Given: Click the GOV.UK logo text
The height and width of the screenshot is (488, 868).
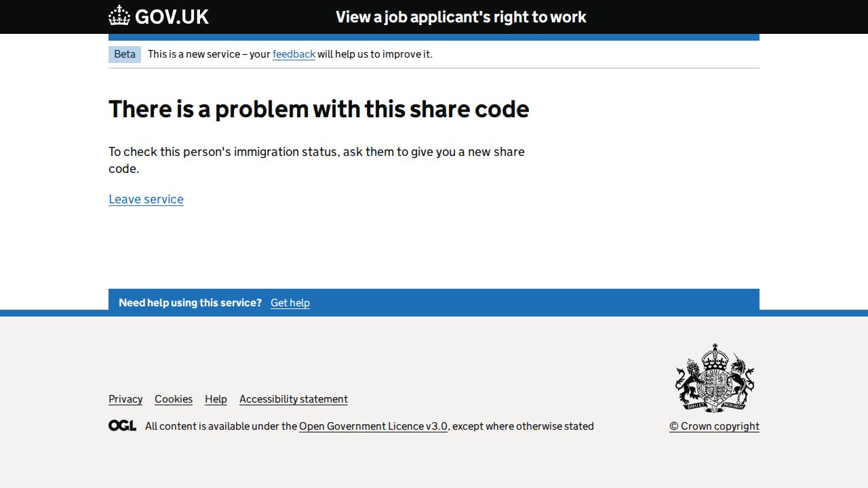Looking at the screenshot, I should pos(172,17).
